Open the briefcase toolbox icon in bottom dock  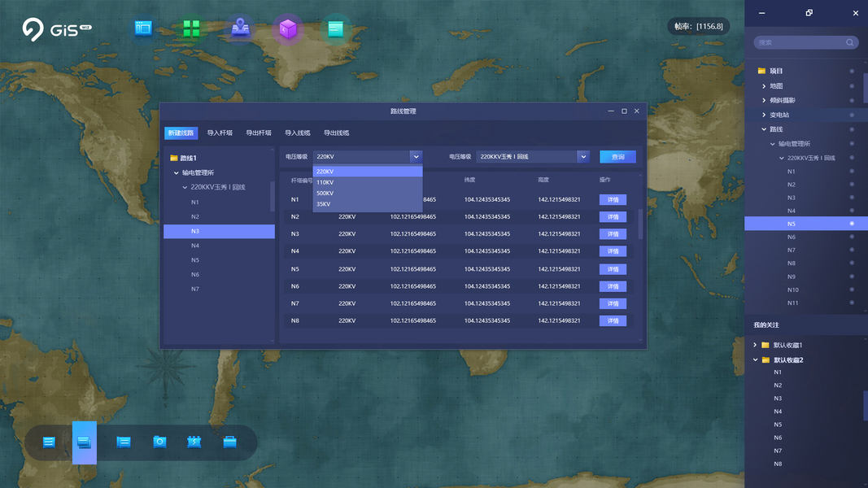(229, 442)
